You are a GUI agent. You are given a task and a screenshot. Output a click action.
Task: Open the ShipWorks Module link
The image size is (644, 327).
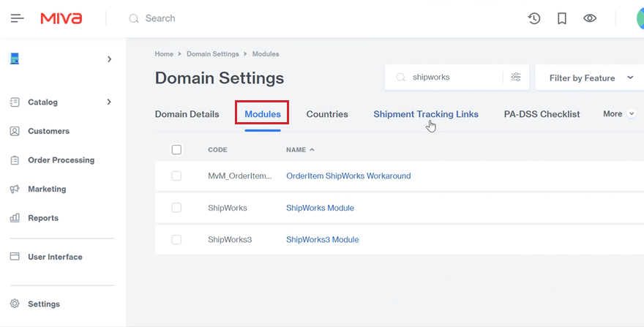(x=320, y=208)
